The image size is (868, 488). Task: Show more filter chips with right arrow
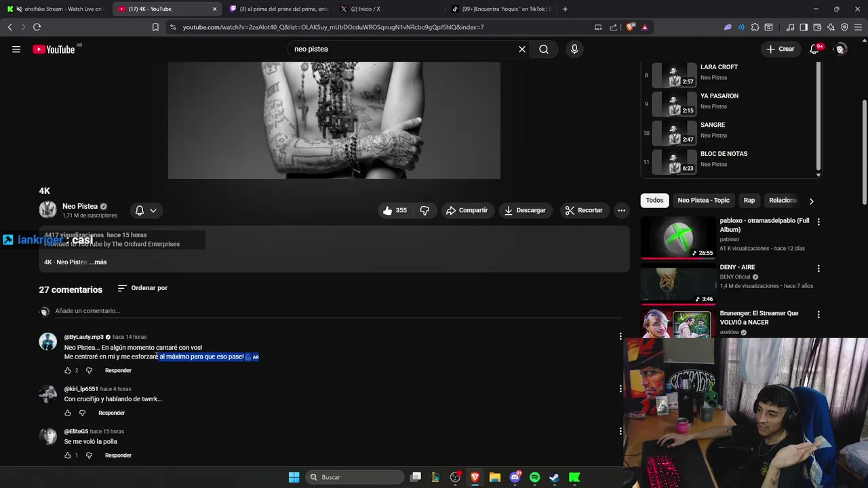click(x=811, y=201)
